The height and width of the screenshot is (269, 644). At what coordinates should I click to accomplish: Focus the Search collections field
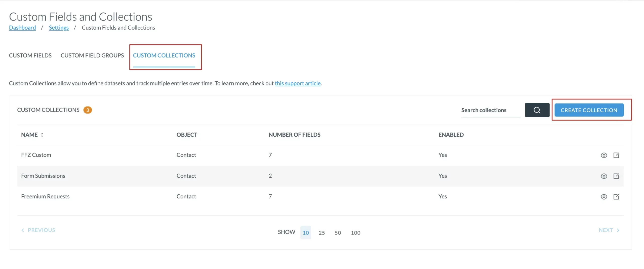[x=490, y=110]
